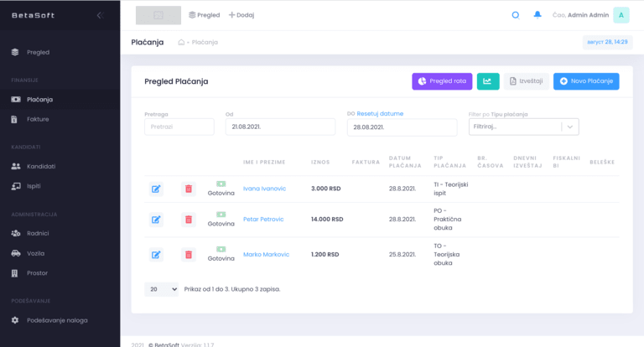The image size is (644, 347).
Task: Click DATUM PLAĆANJA column header
Action: click(x=405, y=162)
